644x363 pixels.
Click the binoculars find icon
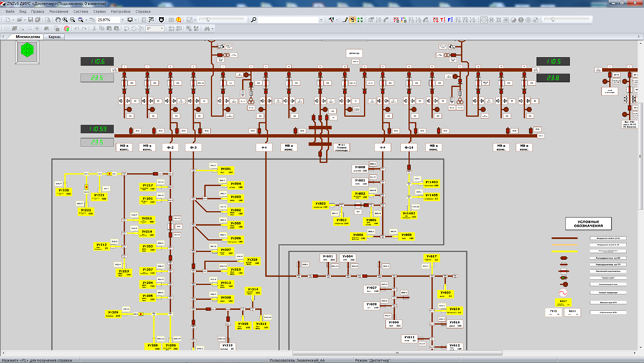point(209,29)
